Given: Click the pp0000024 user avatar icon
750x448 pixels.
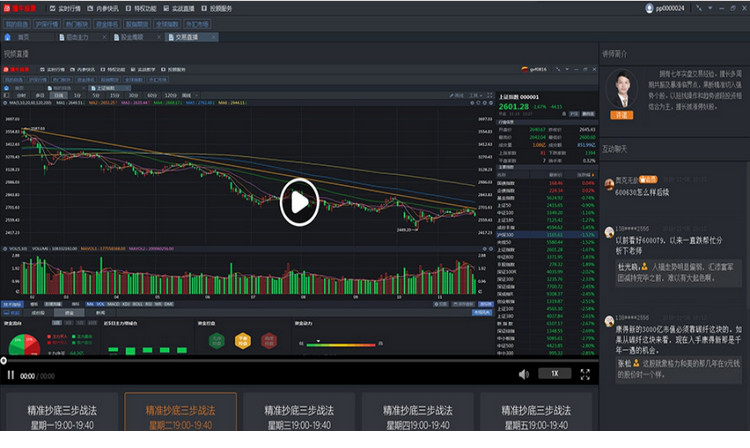Looking at the screenshot, I should coord(651,8).
